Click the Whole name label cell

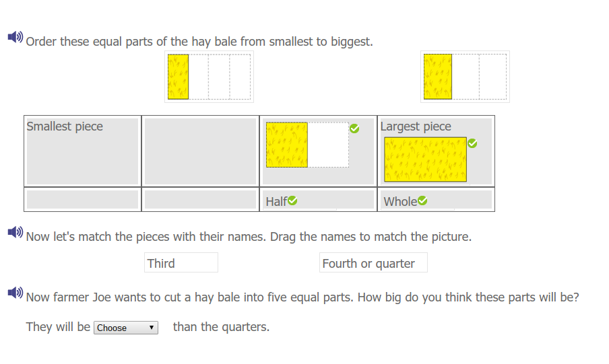436,200
